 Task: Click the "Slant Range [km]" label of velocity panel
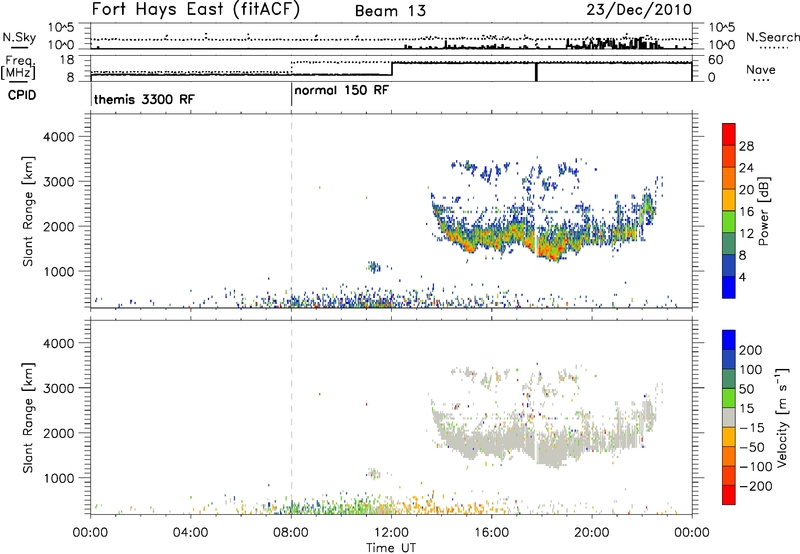(x=28, y=418)
